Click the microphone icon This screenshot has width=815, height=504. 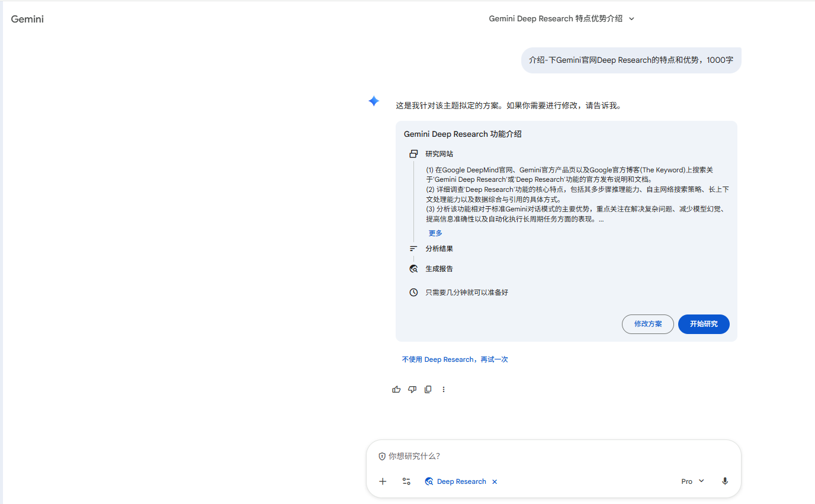tap(725, 481)
